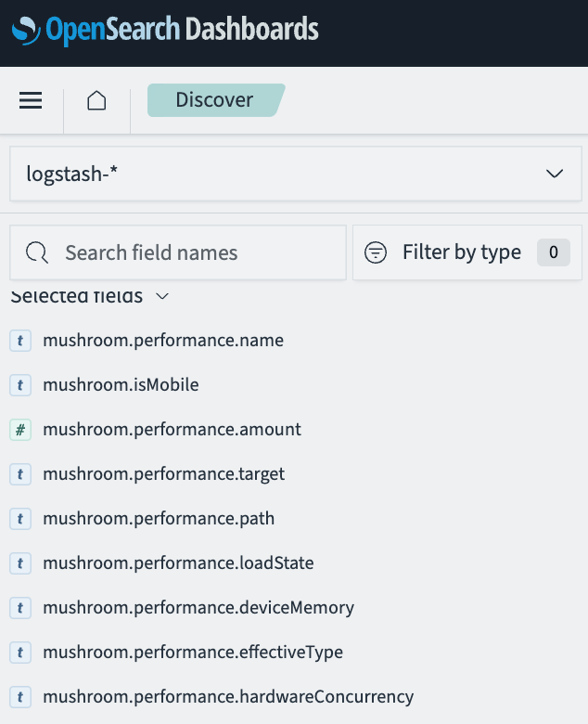Select the mushroom.performance.path field
Image resolution: width=588 pixels, height=724 pixels.
pyautogui.click(x=159, y=519)
